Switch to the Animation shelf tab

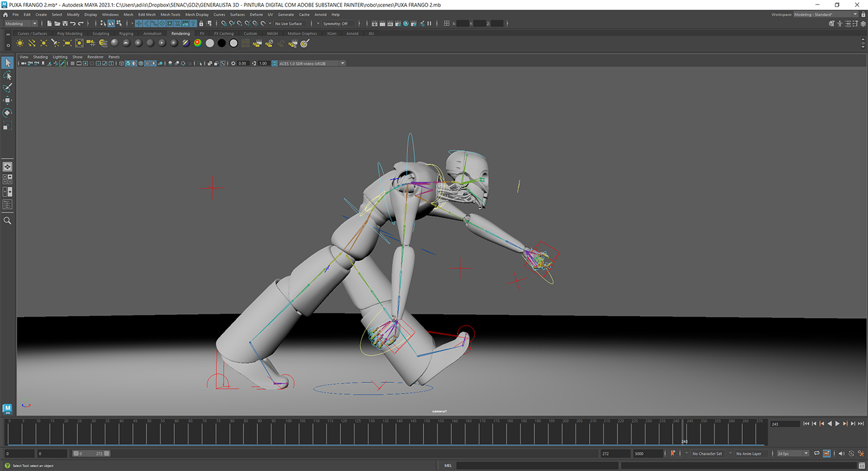[152, 33]
